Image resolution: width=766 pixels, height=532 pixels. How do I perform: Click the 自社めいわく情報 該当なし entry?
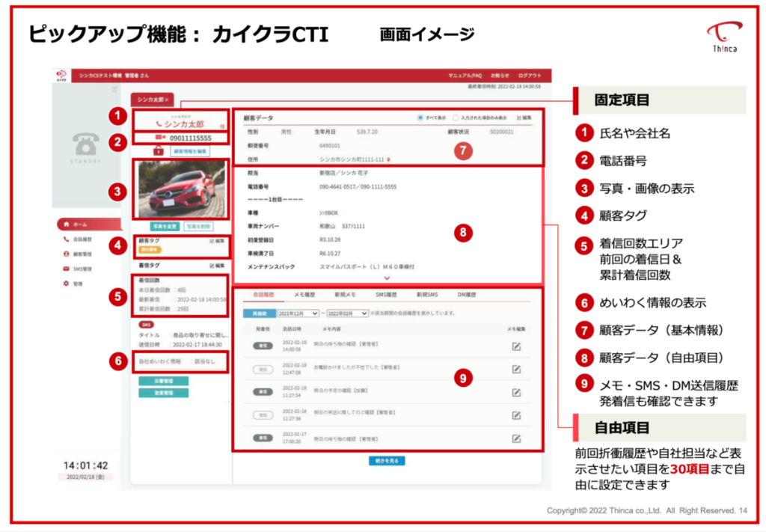177,361
